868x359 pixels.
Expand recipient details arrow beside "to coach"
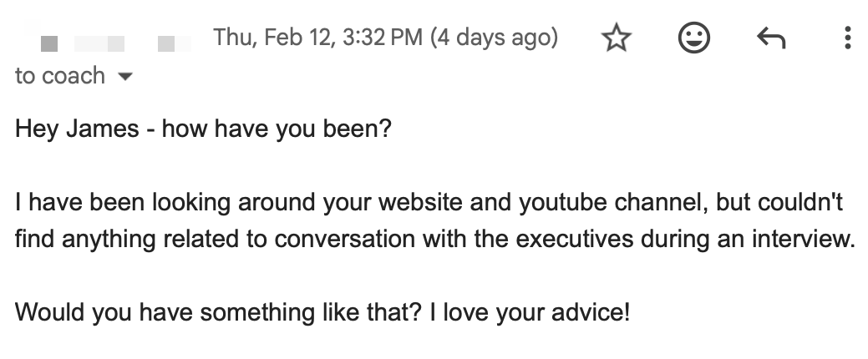(126, 77)
